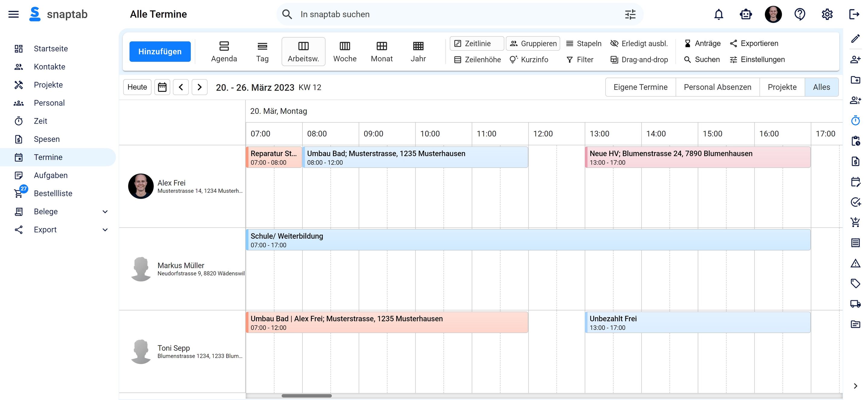Click add task check icon in right bar
This screenshot has width=868, height=400.
pos(855,202)
